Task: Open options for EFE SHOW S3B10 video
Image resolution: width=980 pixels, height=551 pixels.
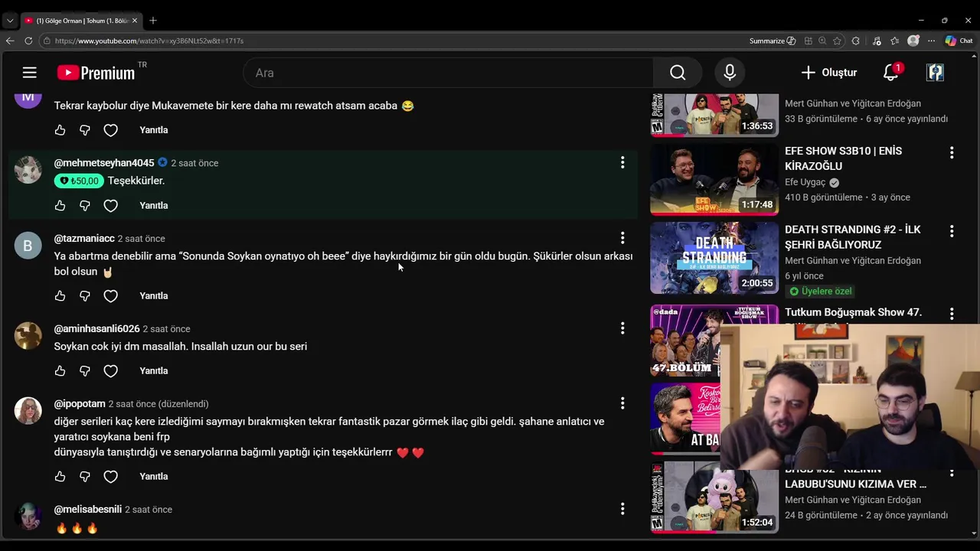Action: click(x=952, y=152)
